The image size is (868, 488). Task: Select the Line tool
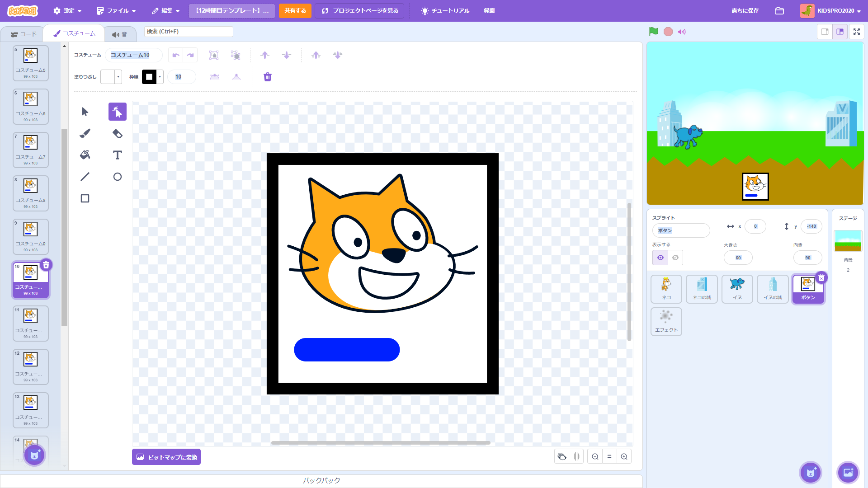pos(85,177)
